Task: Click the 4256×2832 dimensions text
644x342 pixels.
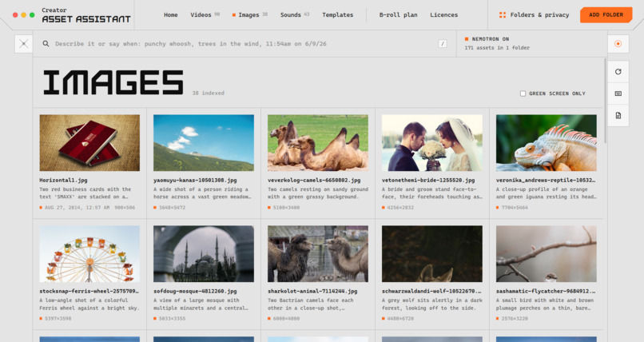Action: pyautogui.click(x=400, y=207)
